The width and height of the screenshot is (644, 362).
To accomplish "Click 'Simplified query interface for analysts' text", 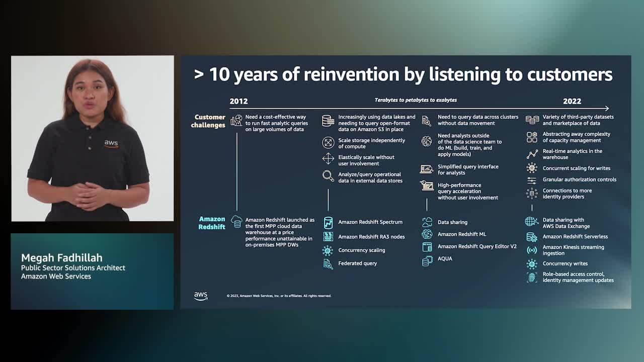I will click(x=468, y=170).
